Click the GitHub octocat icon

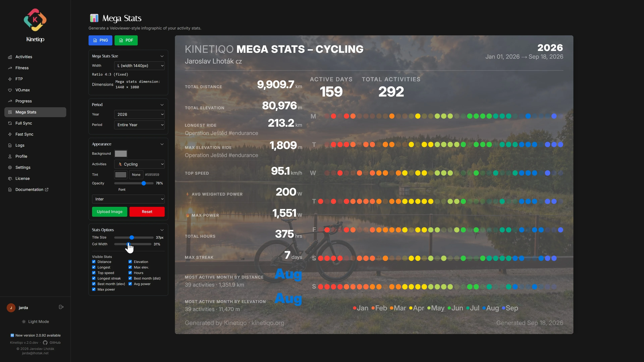[x=45, y=343]
